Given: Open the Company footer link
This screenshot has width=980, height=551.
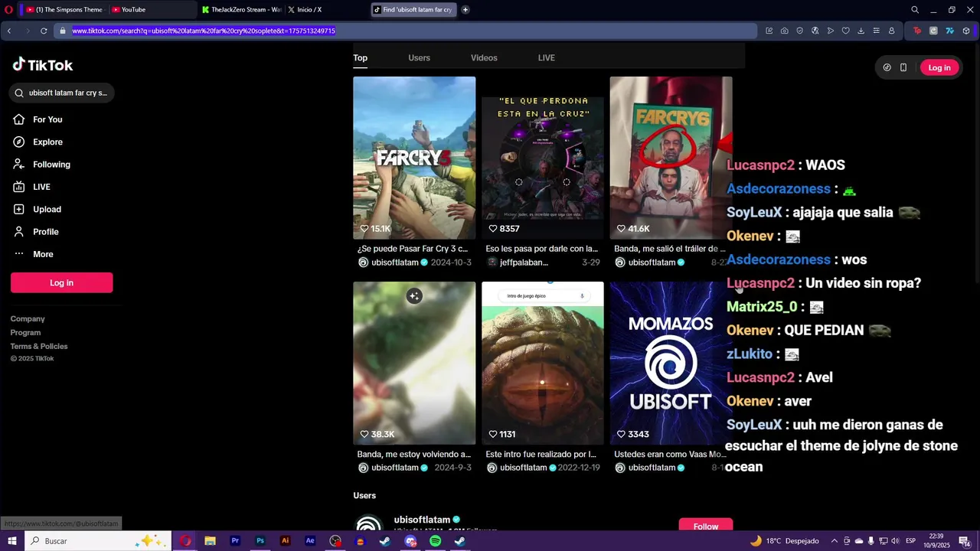Looking at the screenshot, I should [28, 319].
